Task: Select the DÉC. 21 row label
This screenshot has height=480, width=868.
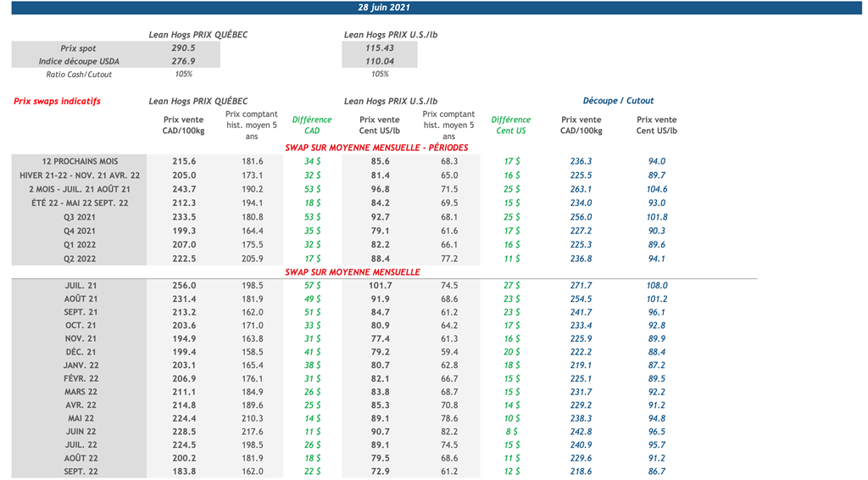Action: [80, 352]
